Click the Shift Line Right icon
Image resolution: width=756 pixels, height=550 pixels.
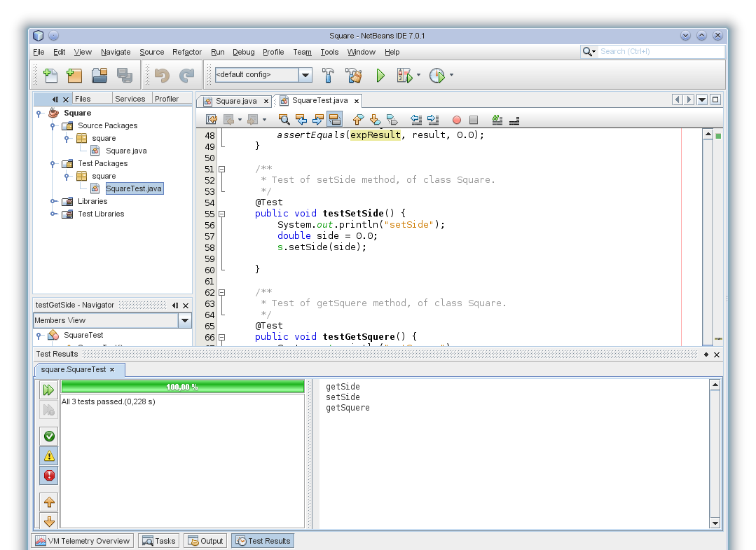433,120
